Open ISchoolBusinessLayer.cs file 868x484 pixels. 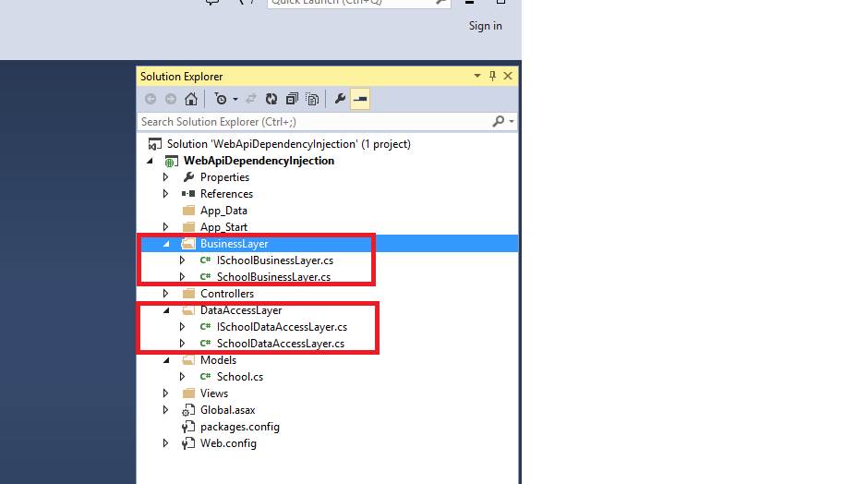275,260
